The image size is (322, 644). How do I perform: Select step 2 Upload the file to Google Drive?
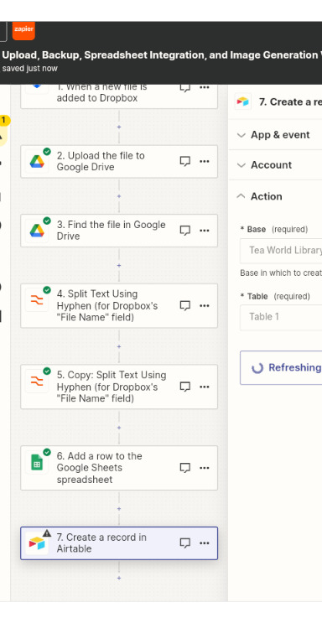click(x=119, y=161)
